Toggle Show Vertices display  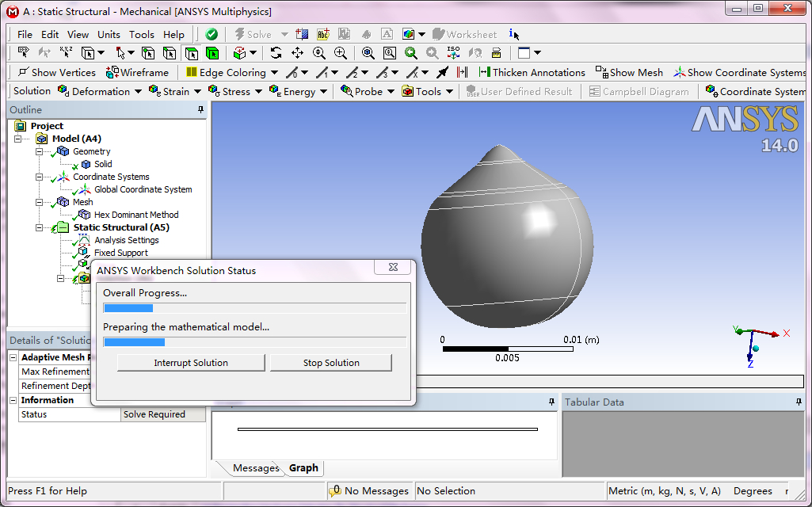55,72
